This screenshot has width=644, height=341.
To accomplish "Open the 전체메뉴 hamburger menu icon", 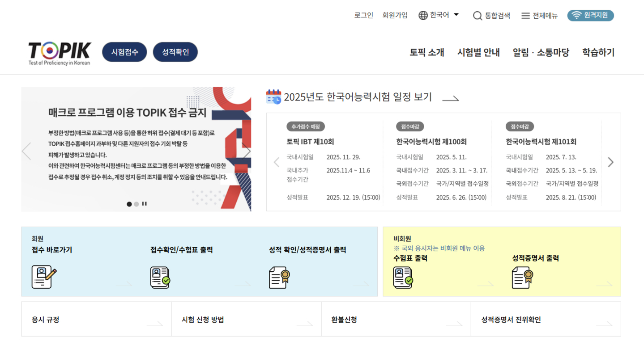I will coord(525,15).
